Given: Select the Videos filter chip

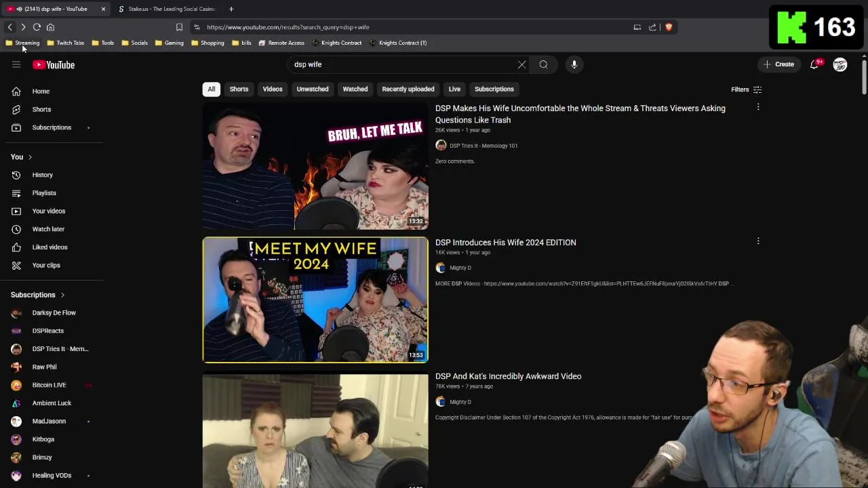Looking at the screenshot, I should point(273,89).
